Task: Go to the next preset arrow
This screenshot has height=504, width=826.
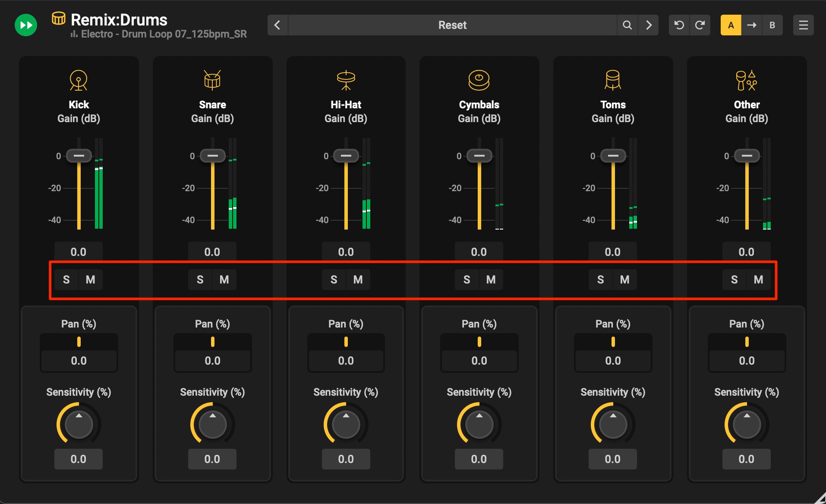Action: tap(649, 25)
